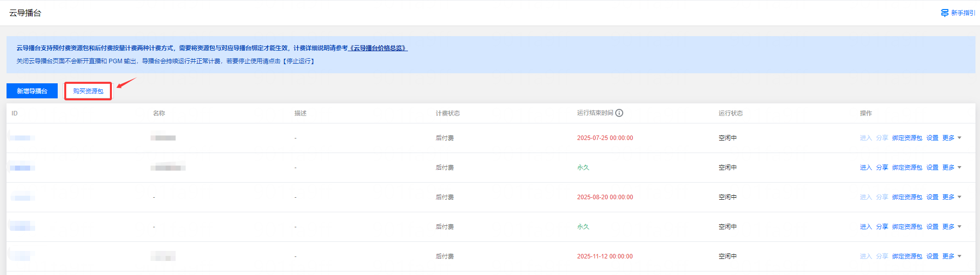980x275 pixels.
Task: Click info icon beside 运行结束时间
Action: [619, 113]
